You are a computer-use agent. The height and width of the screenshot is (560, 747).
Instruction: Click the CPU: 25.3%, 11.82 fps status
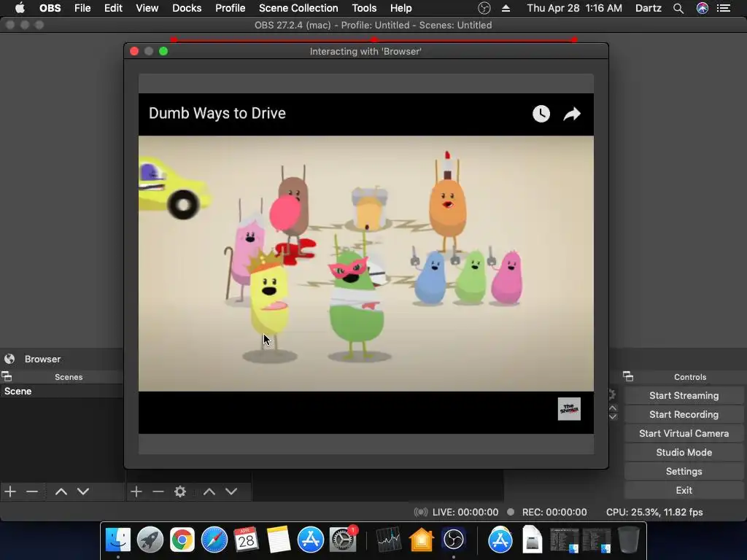tap(654, 513)
